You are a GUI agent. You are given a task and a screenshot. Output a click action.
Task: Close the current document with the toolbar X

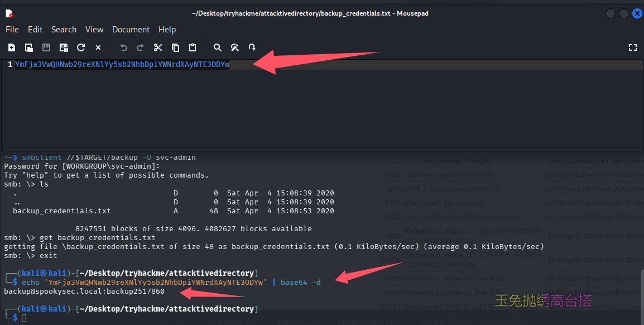pos(98,47)
